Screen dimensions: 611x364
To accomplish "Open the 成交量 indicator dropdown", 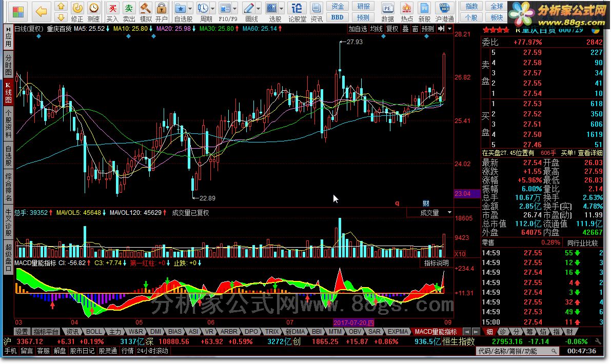I will point(449,213).
